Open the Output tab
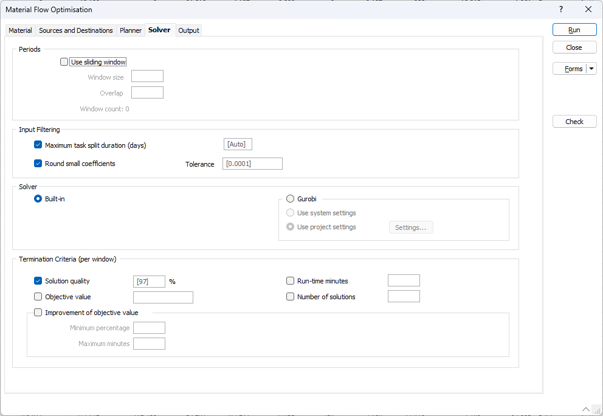This screenshot has height=416, width=603. click(x=188, y=31)
